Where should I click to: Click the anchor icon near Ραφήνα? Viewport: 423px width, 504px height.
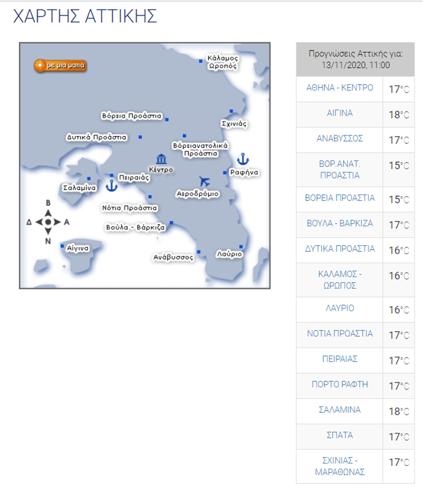tap(243, 158)
